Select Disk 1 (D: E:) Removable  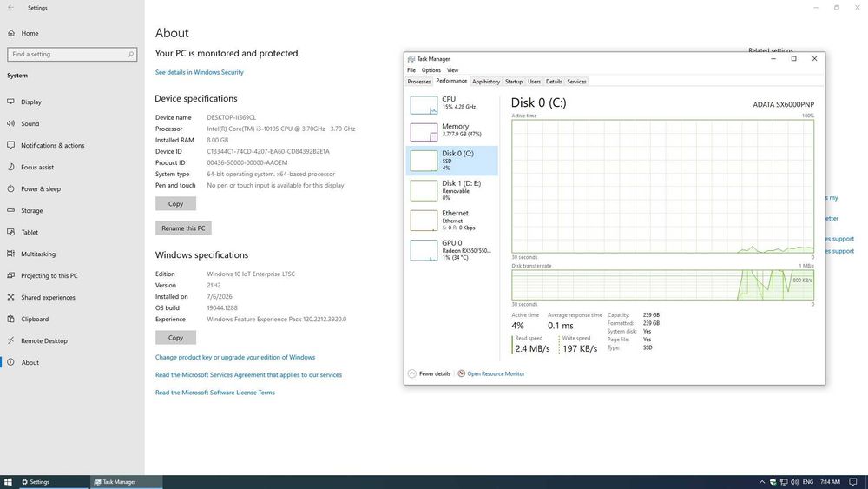(451, 190)
